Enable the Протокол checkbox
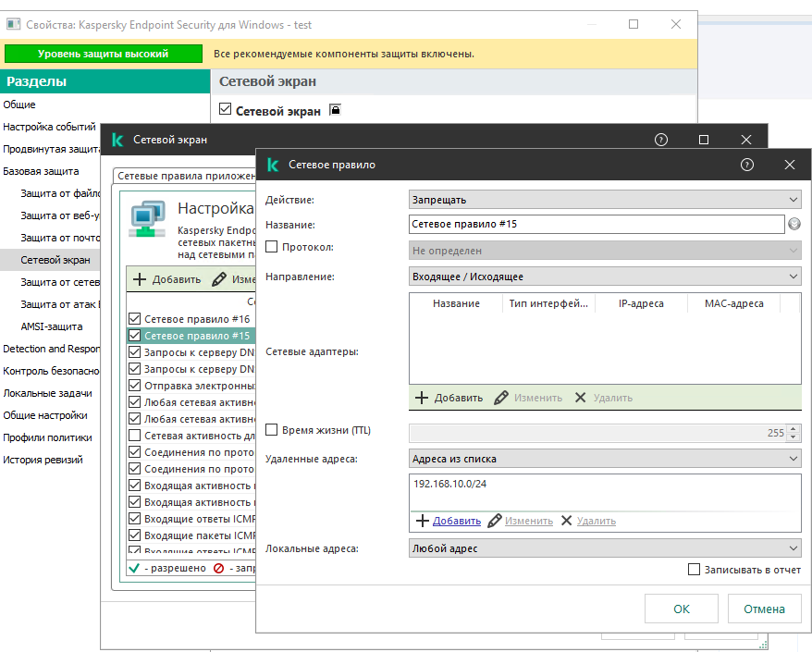This screenshot has width=812, height=652. point(272,247)
